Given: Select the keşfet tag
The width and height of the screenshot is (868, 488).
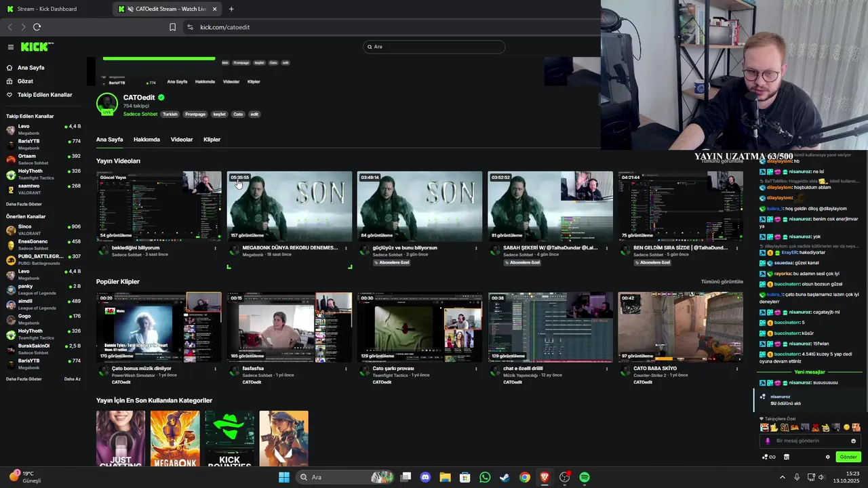Looking at the screenshot, I should pyautogui.click(x=219, y=114).
